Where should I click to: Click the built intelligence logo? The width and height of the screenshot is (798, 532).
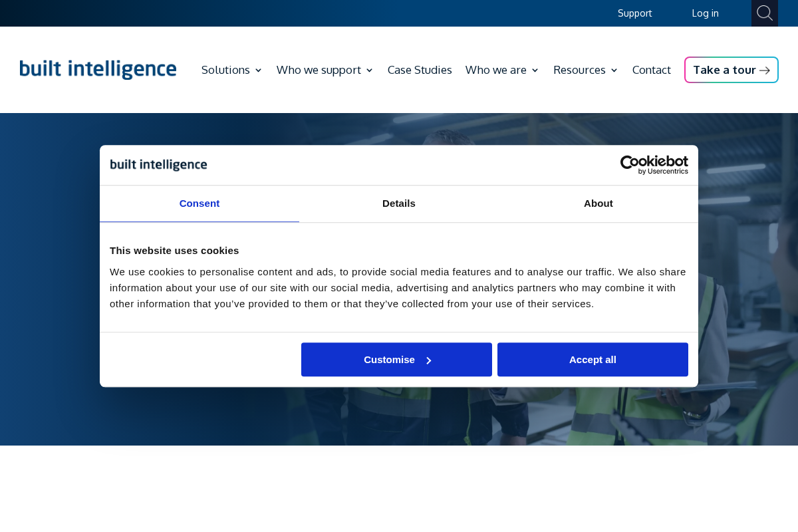pyautogui.click(x=97, y=68)
